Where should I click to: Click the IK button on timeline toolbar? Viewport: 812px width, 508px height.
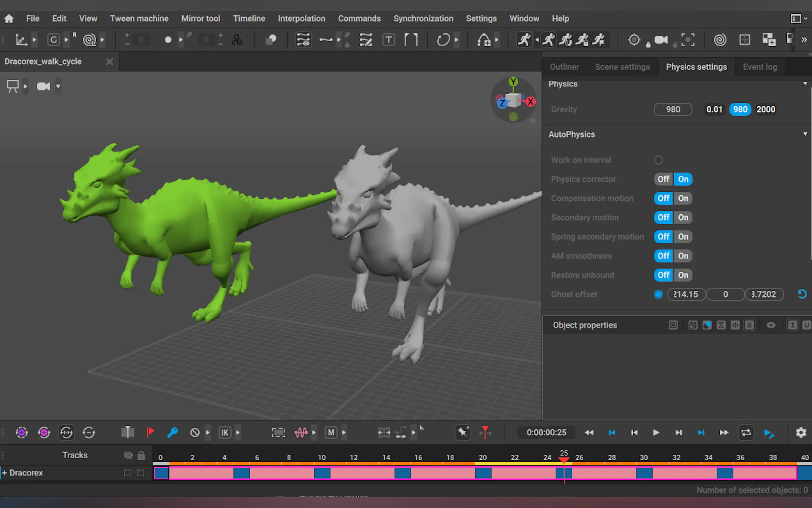[x=224, y=433]
